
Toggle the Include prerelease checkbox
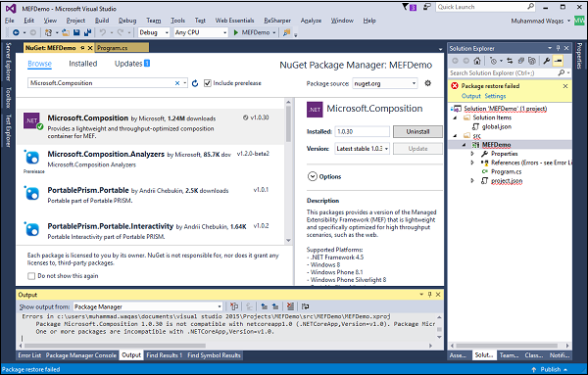(208, 83)
